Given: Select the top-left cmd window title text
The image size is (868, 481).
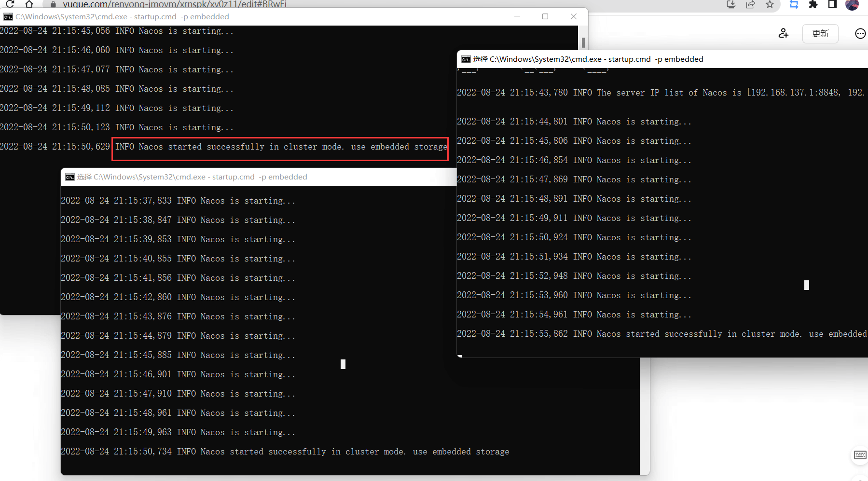Looking at the screenshot, I should tap(122, 17).
